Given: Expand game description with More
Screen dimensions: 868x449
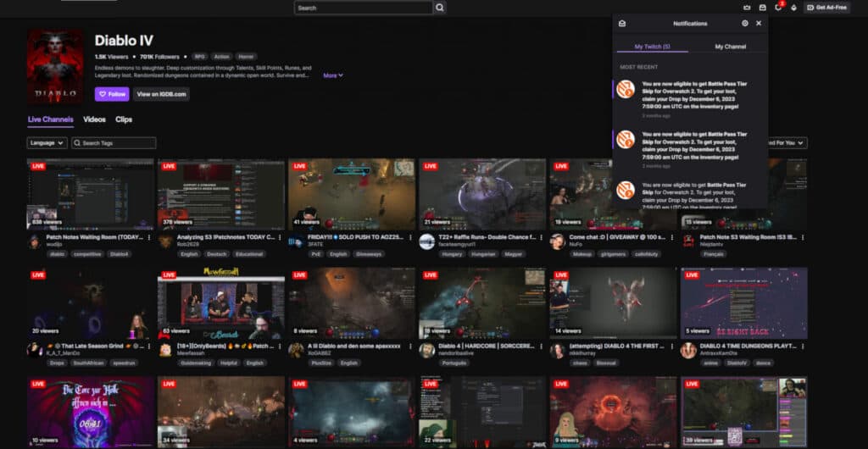Looking at the screenshot, I should point(333,75).
